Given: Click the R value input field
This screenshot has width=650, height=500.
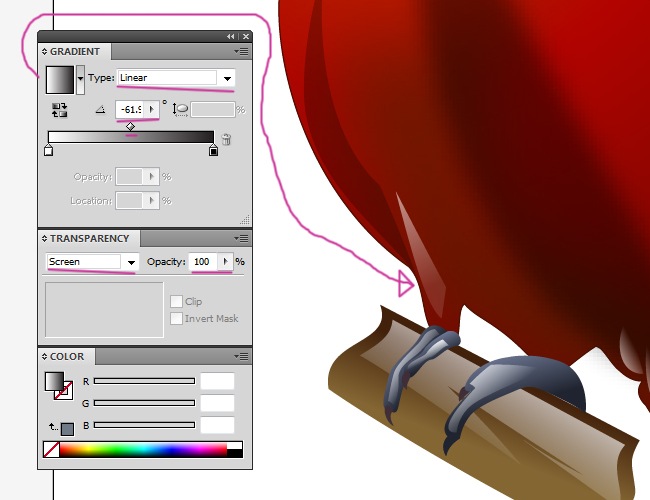Looking at the screenshot, I should pyautogui.click(x=218, y=381).
